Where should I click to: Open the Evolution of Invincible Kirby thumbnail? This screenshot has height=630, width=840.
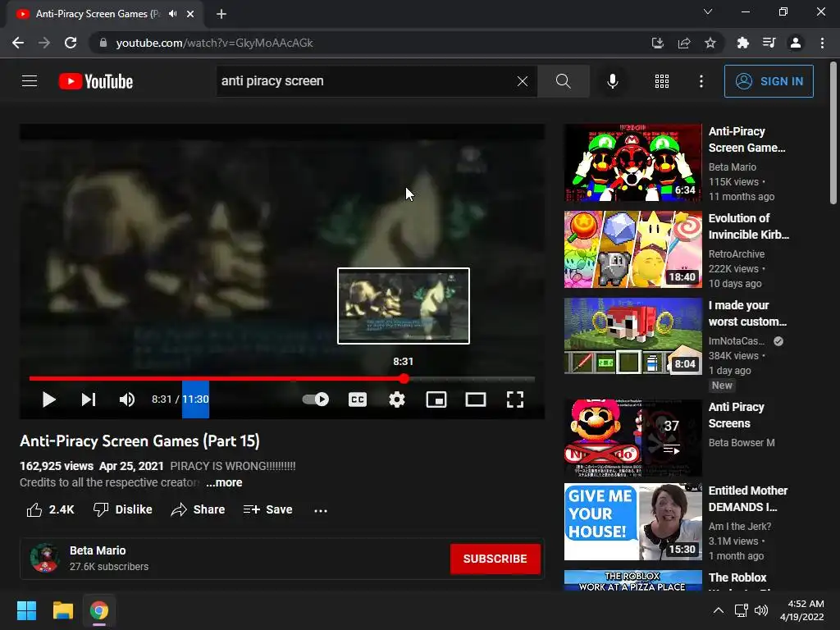(x=632, y=249)
